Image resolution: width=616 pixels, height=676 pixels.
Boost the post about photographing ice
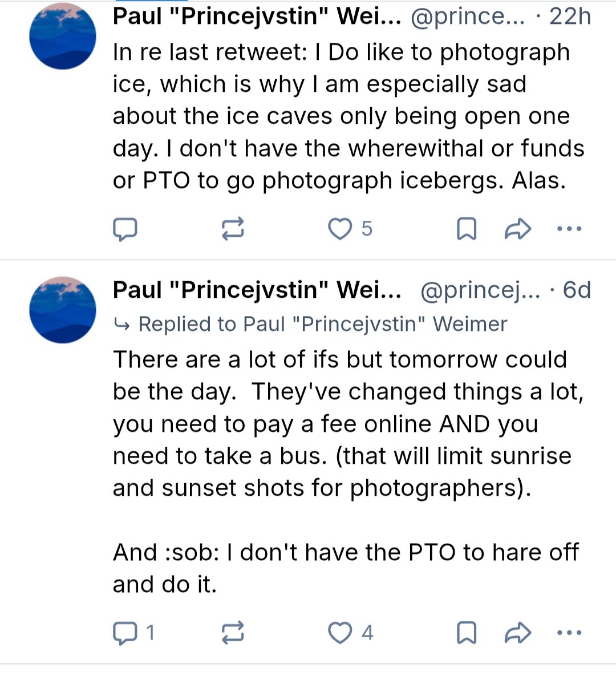(x=233, y=229)
